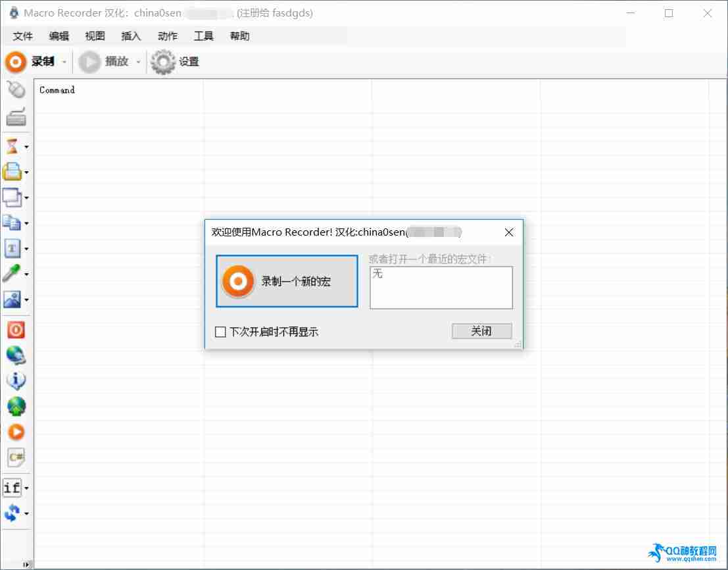Image resolution: width=728 pixels, height=570 pixels.
Task: Expand the loop arrows icon's dropdown arrow
Action: (26, 514)
